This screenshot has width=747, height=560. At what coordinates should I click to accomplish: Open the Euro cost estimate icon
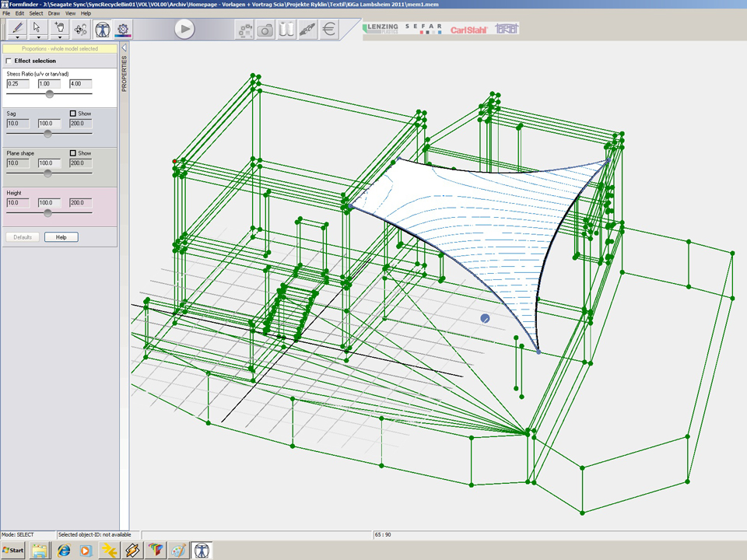coord(329,30)
